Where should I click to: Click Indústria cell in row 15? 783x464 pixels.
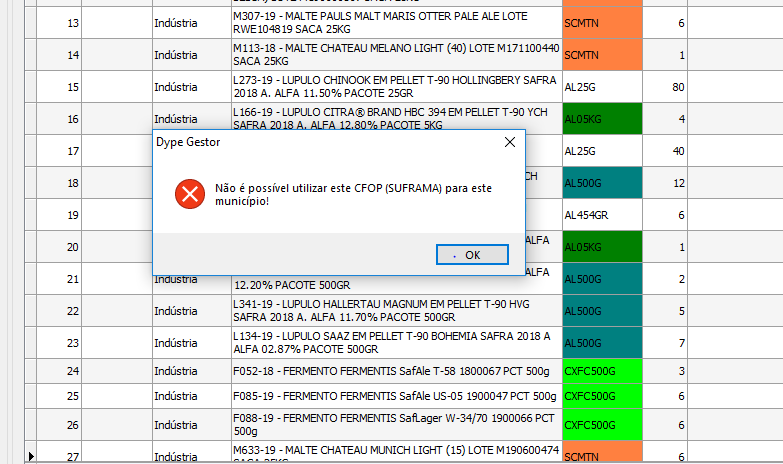pyautogui.click(x=192, y=87)
